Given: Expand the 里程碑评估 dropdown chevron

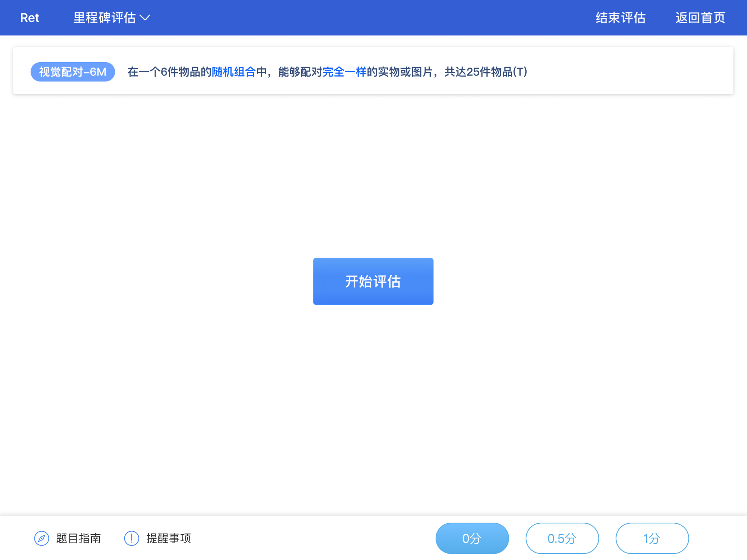Looking at the screenshot, I should tap(145, 18).
